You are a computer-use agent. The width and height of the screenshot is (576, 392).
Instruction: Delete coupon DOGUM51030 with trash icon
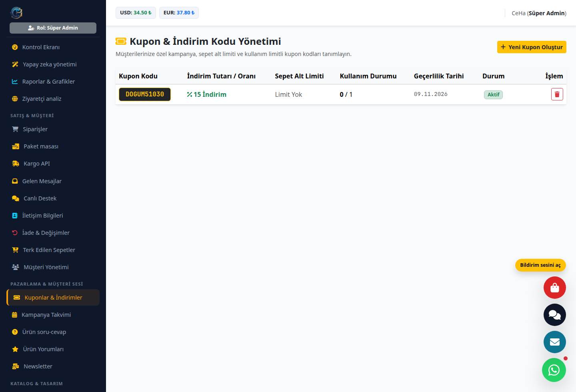point(557,94)
